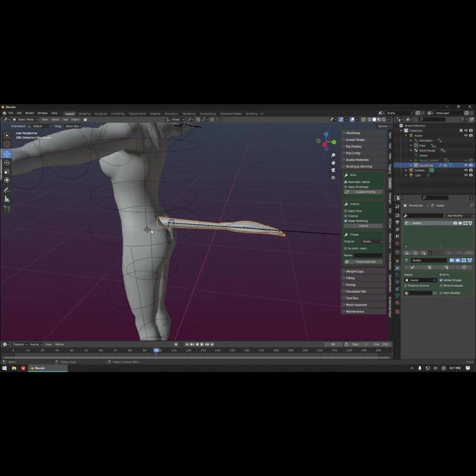The image size is (476, 476).
Task: Open the Original Delete dropdown
Action: pyautogui.click(x=372, y=242)
